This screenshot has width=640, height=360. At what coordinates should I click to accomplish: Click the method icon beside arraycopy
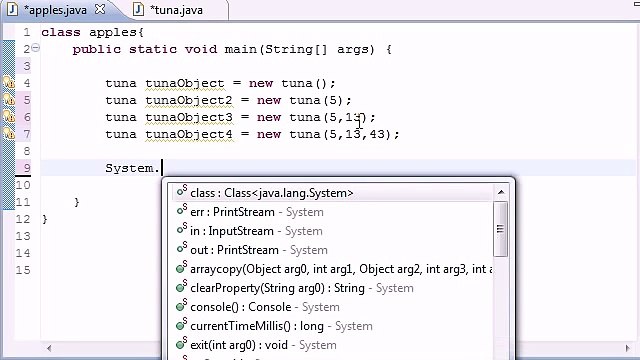click(x=181, y=267)
